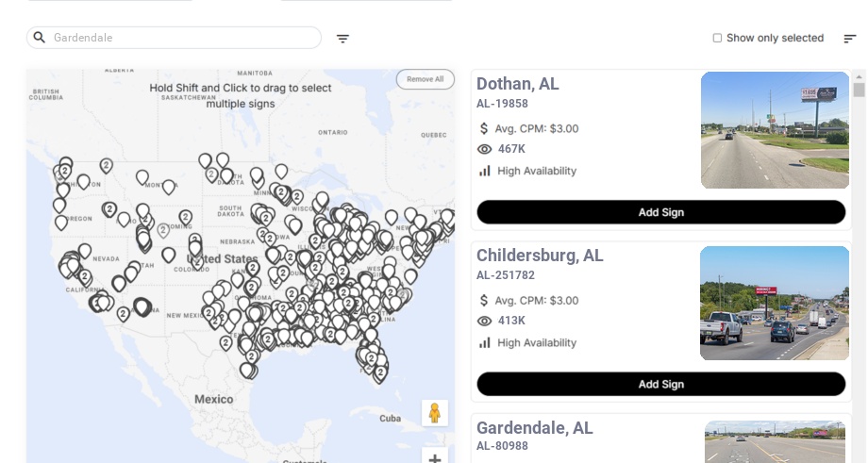The image size is (868, 463).
Task: Click the availability bars icon in the Childersburg card
Action: [x=485, y=343]
